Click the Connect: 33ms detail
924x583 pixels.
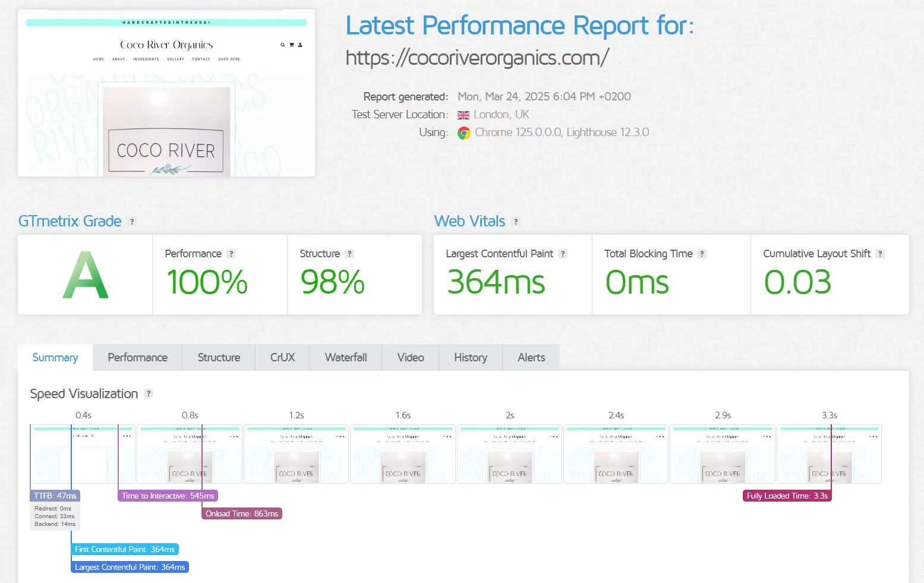[55, 516]
